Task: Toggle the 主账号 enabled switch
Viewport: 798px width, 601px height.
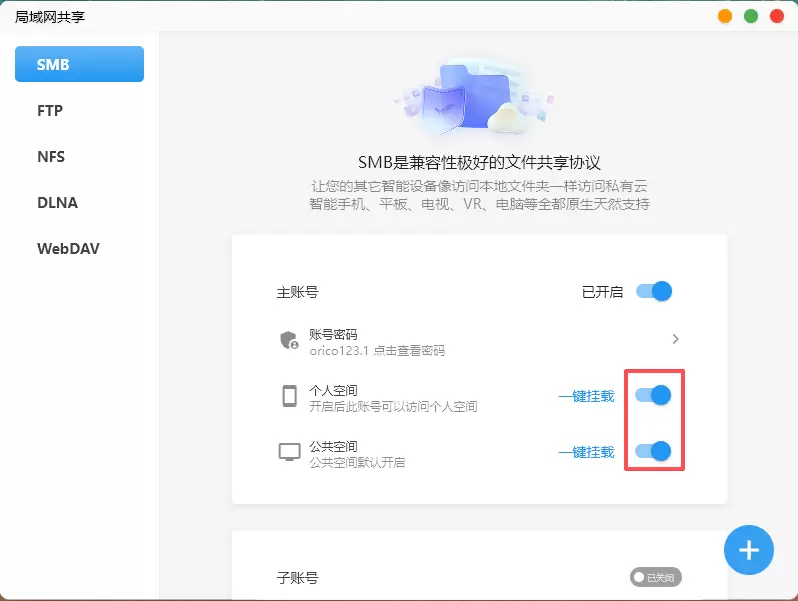Action: (x=654, y=292)
